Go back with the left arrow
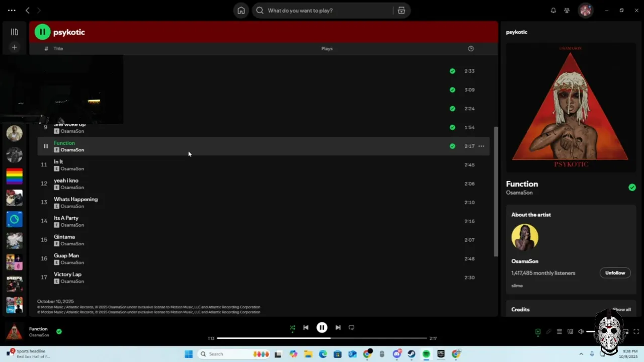Viewport: 644px width, 362px height. pos(28,10)
